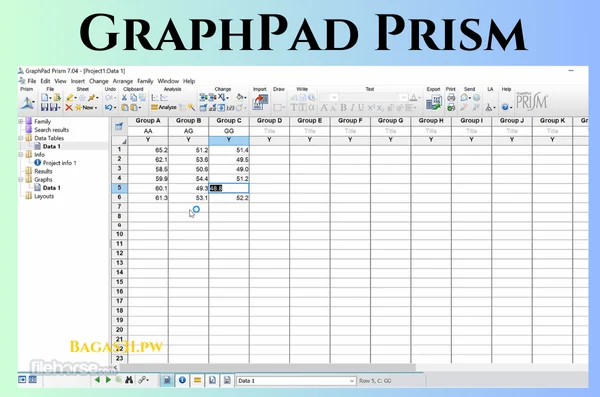Select the Group A column header
Screen dimensions: 600x397
point(148,121)
